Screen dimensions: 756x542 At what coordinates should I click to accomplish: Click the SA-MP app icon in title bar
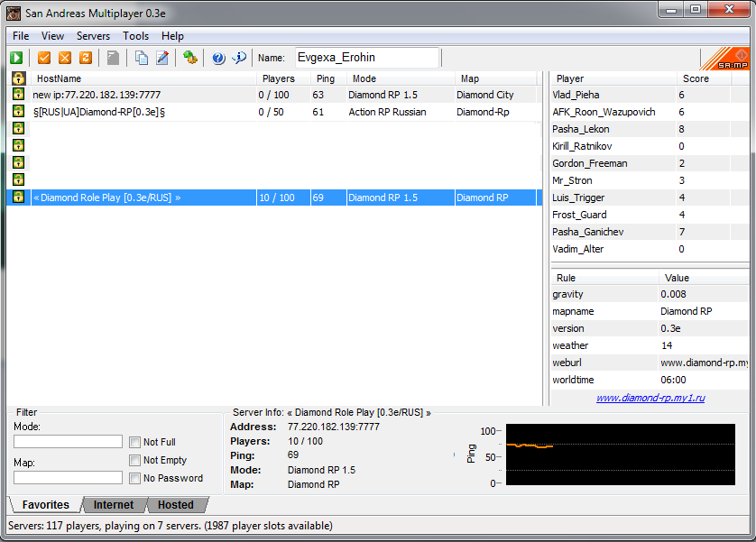pyautogui.click(x=14, y=13)
